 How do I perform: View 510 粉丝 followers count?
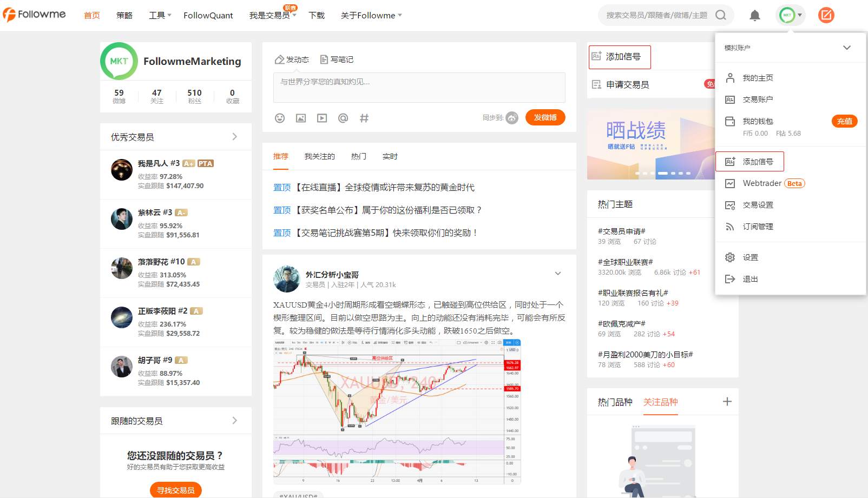[x=195, y=96]
